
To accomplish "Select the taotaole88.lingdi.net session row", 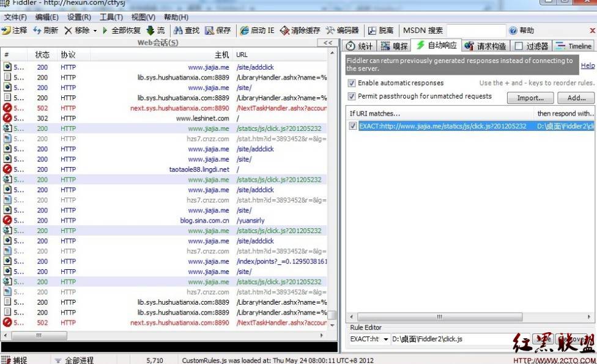I will [165, 169].
